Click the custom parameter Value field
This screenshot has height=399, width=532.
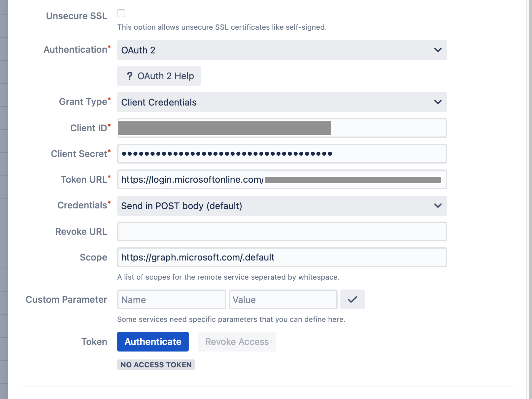[x=283, y=299]
